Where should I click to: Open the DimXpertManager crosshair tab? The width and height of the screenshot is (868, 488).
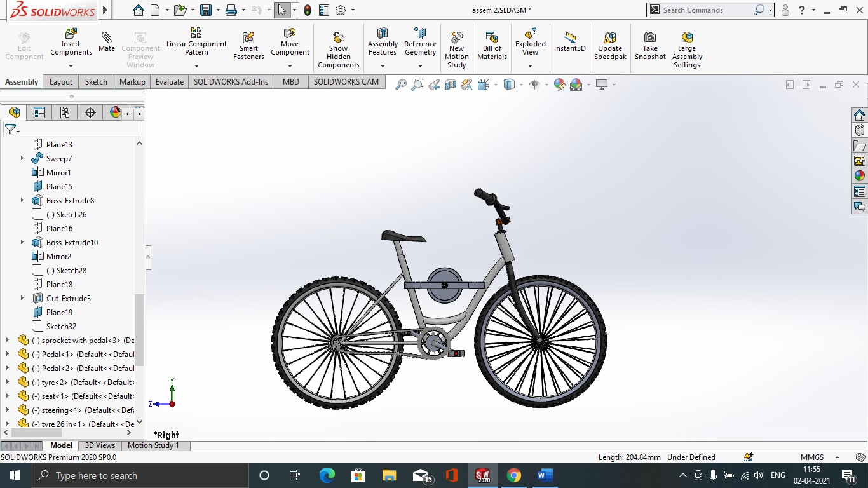pos(90,112)
